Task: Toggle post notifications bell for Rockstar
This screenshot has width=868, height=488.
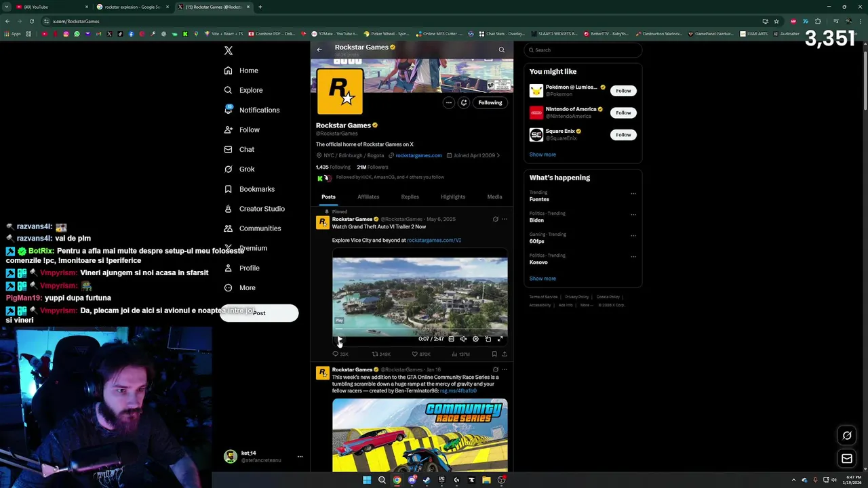Action: click(464, 102)
